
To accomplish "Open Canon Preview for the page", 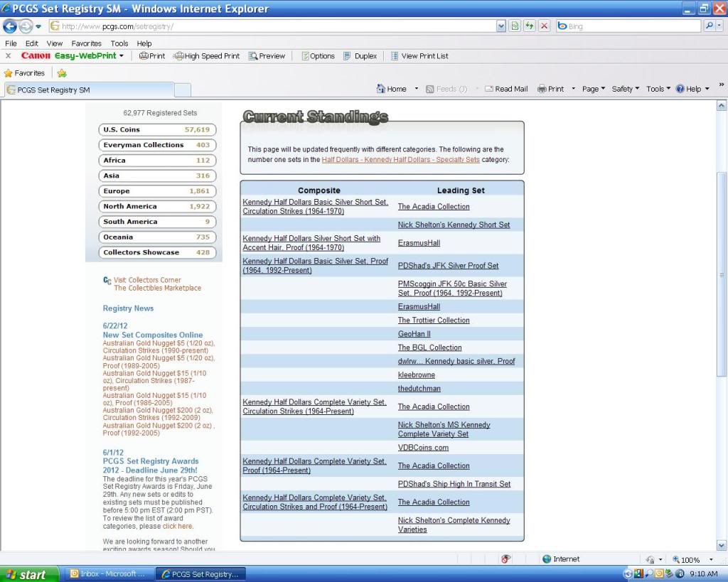I will click(x=267, y=55).
